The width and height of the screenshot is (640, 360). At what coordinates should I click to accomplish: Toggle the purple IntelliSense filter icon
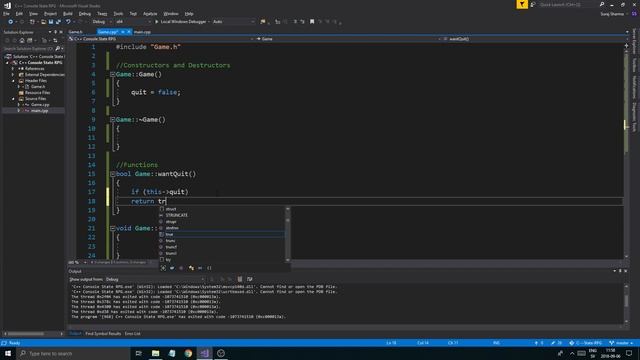(x=181, y=268)
